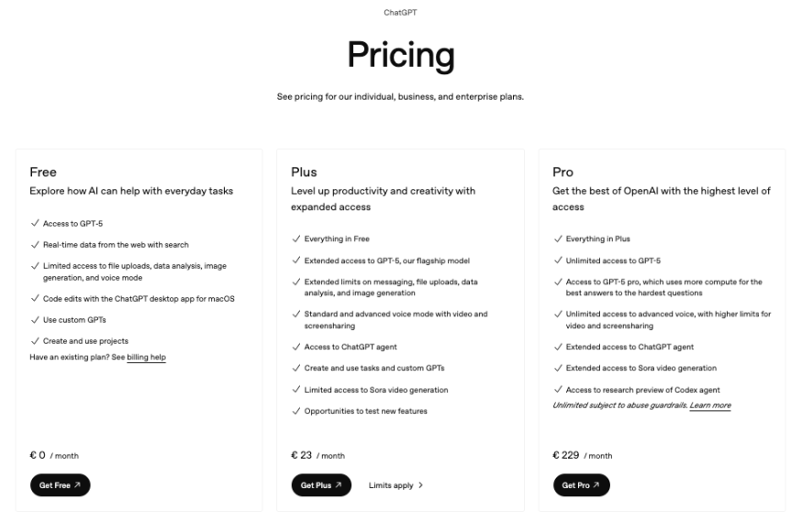Open the billing help link
Image resolution: width=802 pixels, height=532 pixels.
tap(146, 357)
